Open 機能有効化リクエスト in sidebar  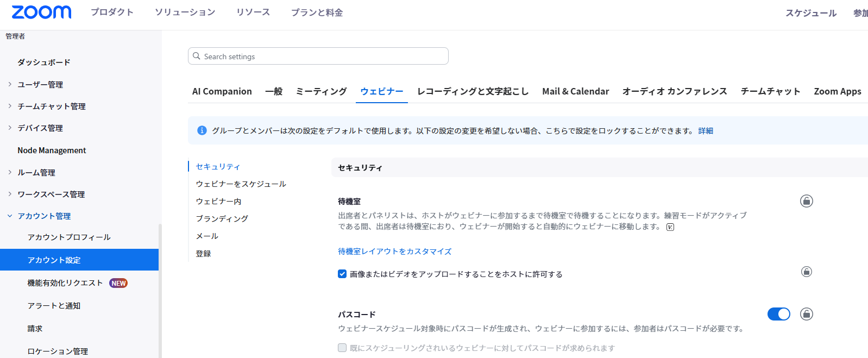click(x=65, y=282)
